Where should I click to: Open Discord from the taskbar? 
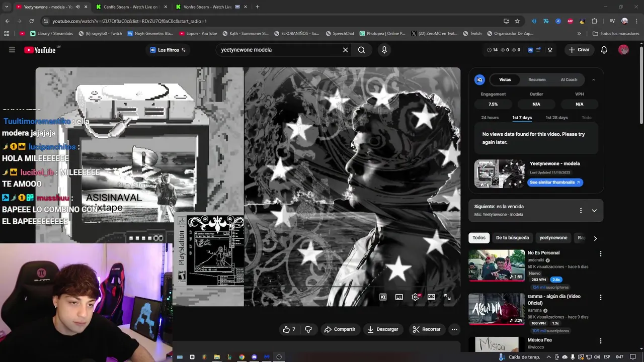pos(254,357)
